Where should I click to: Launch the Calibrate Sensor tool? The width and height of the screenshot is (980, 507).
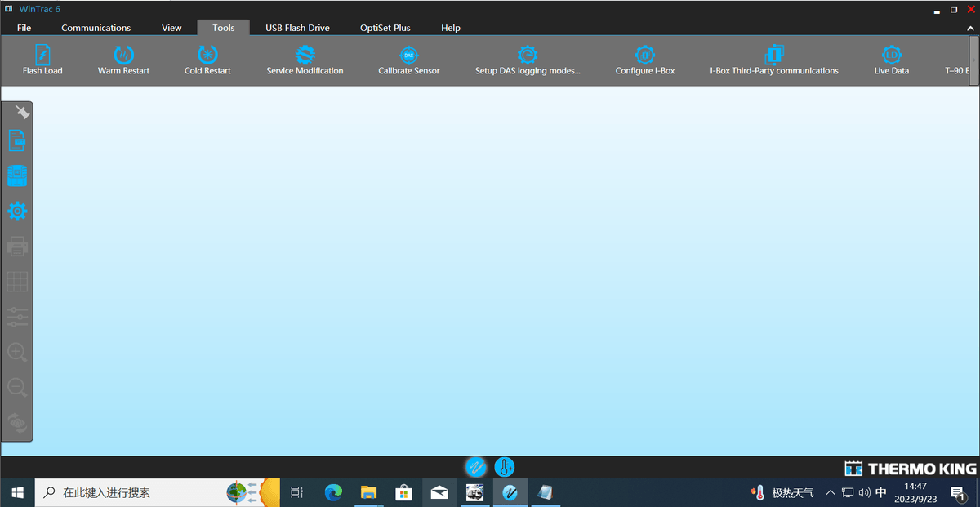tap(409, 60)
